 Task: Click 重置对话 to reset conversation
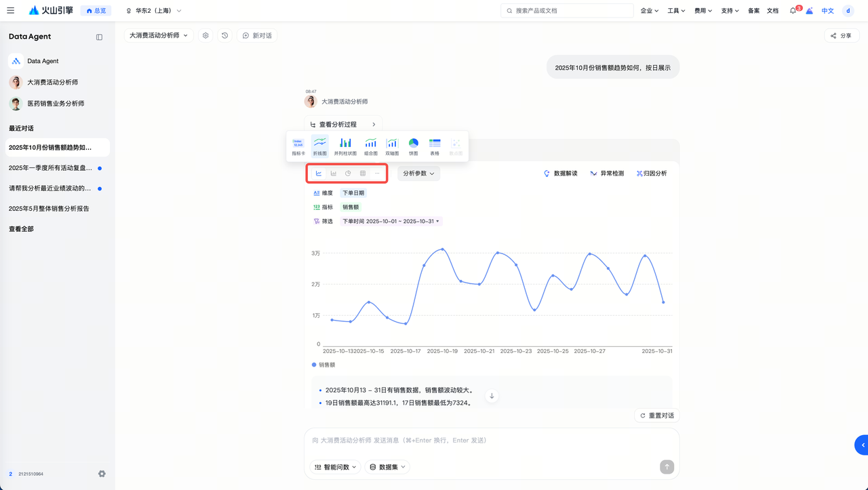click(657, 415)
